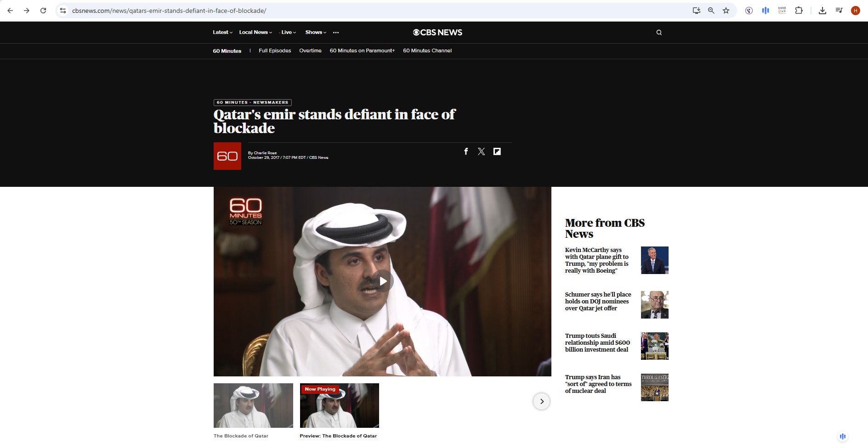The height and width of the screenshot is (448, 868).
Task: Click Kevin McCarthy story thumbnail image
Action: click(655, 260)
